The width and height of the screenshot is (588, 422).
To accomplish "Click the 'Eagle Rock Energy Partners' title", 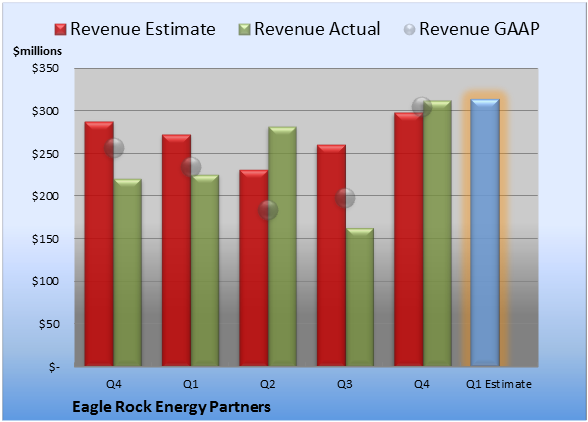I will pyautogui.click(x=171, y=407).
